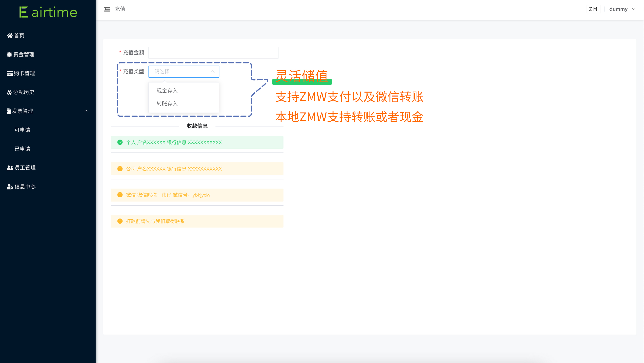This screenshot has height=363, width=644.
Task: Select 转账存入 option
Action: (184, 104)
